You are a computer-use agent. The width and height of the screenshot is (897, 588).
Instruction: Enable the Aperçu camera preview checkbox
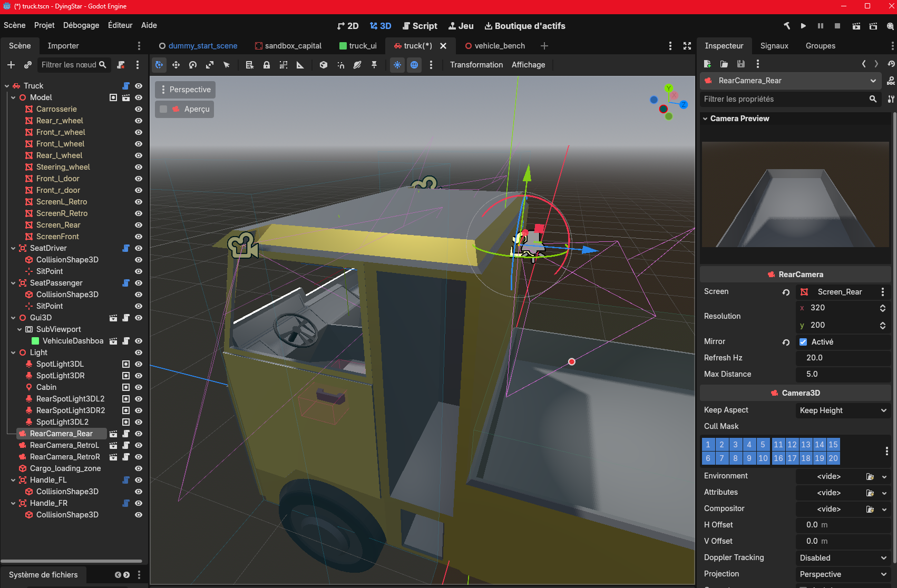pyautogui.click(x=163, y=109)
